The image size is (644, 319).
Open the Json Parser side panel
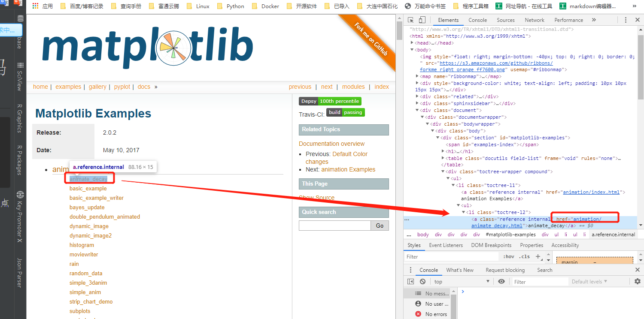pos(20,273)
